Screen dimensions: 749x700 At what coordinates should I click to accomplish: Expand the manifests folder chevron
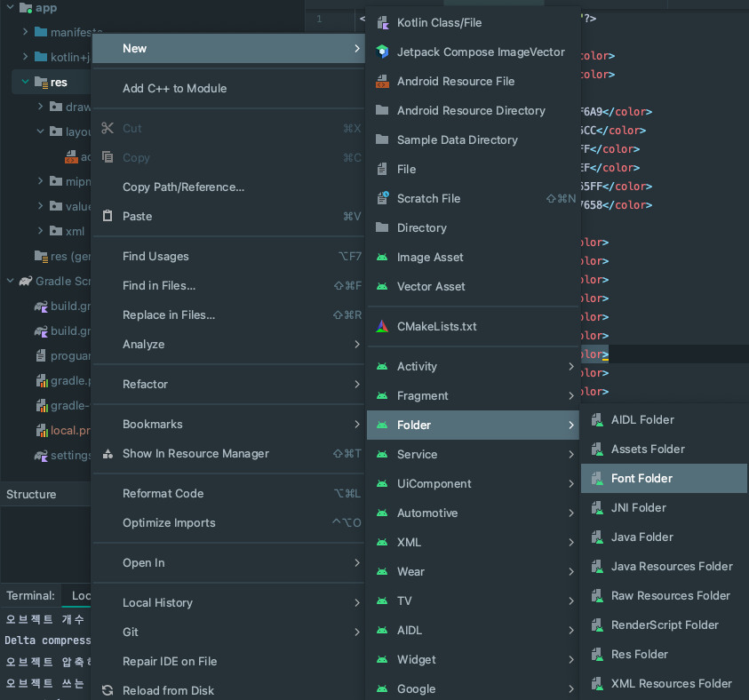click(25, 31)
